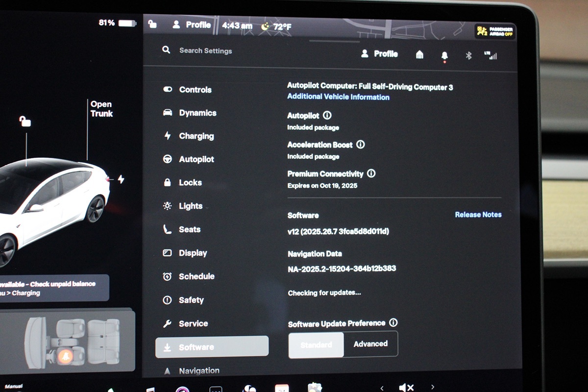Select Advanced software update preference
588x392 pixels.
point(370,344)
